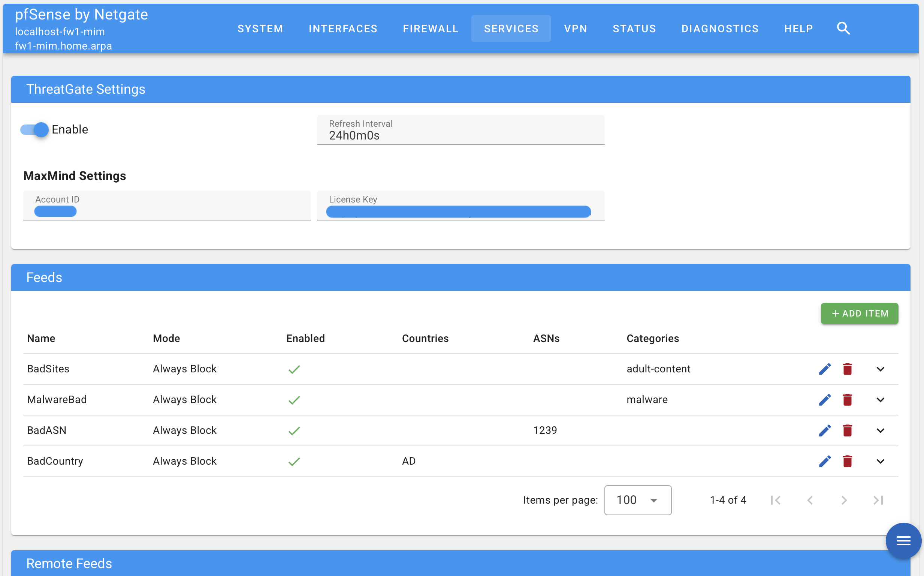Open the Items per page dropdown
924x576 pixels.
click(638, 500)
